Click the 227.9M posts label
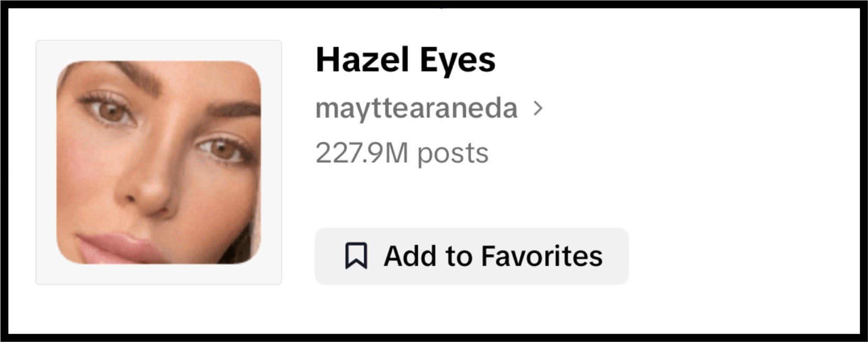This screenshot has height=342, width=868. [402, 153]
